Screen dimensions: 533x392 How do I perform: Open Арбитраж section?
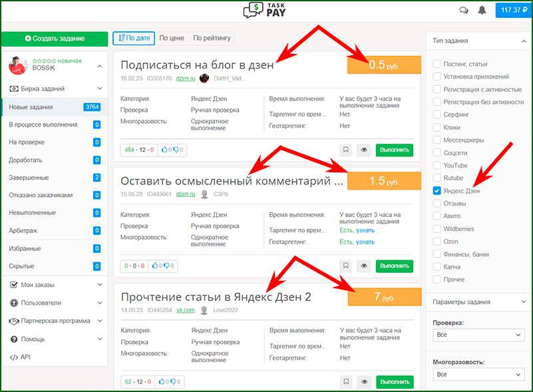click(x=55, y=230)
